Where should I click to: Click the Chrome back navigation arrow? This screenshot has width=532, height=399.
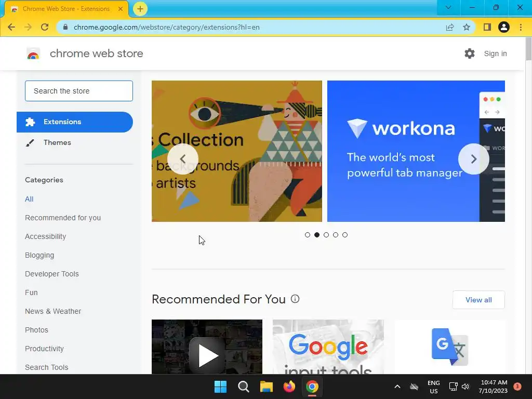[x=11, y=27]
